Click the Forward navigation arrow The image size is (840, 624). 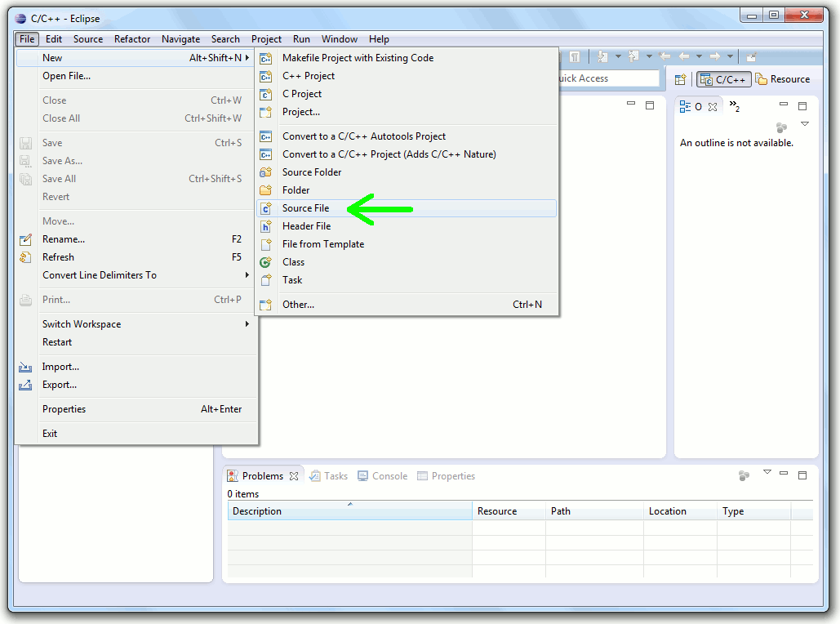[x=715, y=56]
